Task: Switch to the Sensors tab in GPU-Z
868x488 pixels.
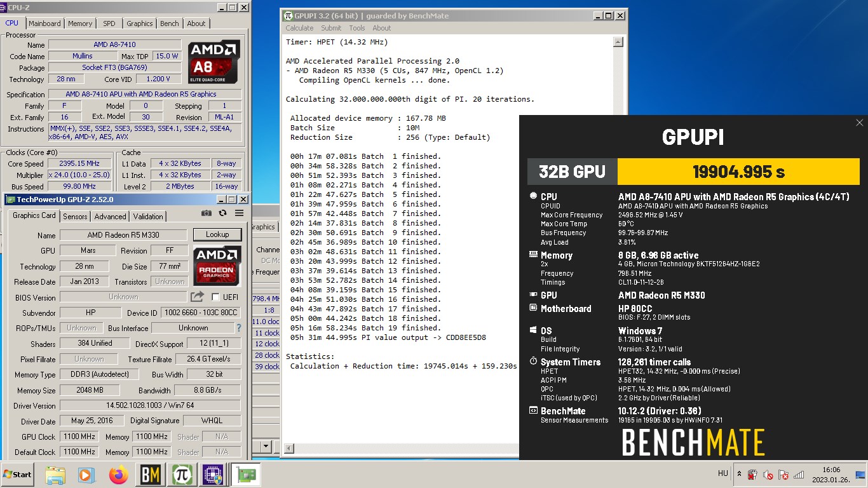Action: click(x=75, y=217)
